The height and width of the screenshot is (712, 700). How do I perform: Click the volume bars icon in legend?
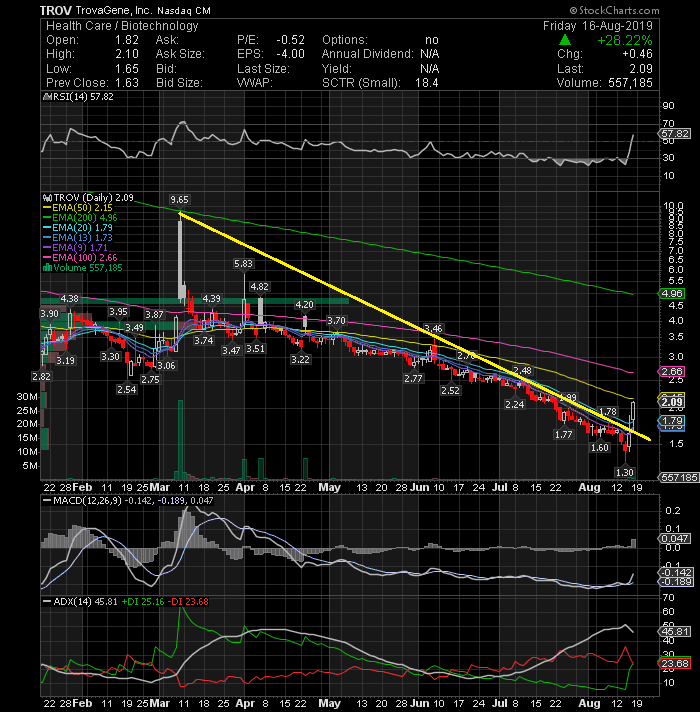pyautogui.click(x=47, y=267)
